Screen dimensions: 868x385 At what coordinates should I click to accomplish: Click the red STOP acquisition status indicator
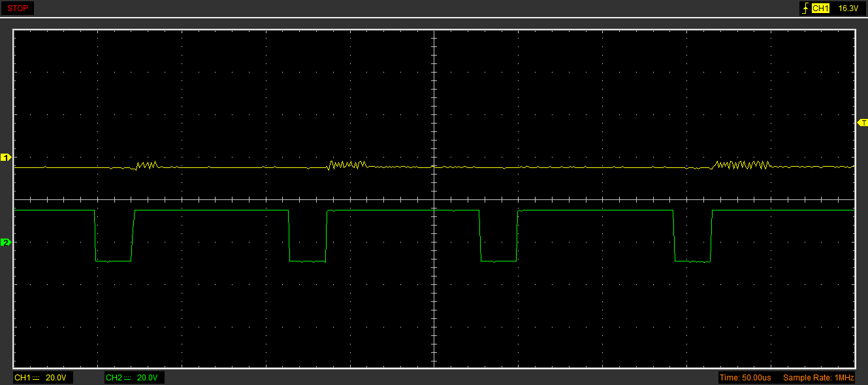[18, 8]
